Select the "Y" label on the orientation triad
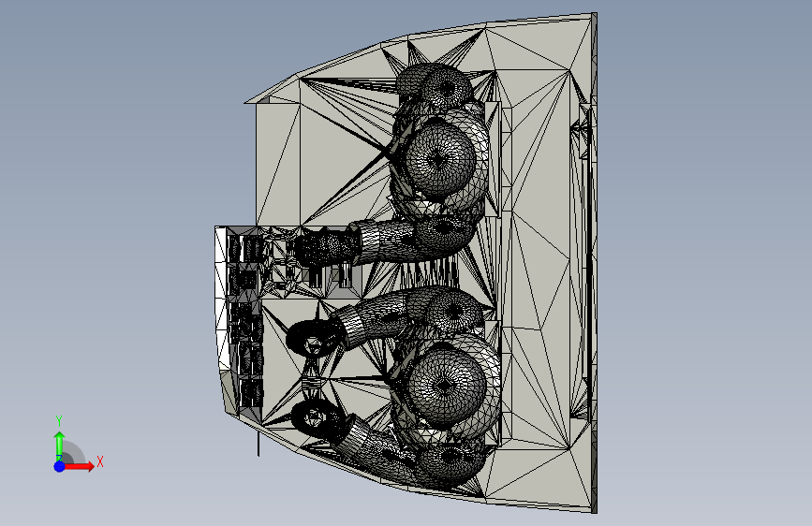This screenshot has width=812, height=526. pos(59,421)
